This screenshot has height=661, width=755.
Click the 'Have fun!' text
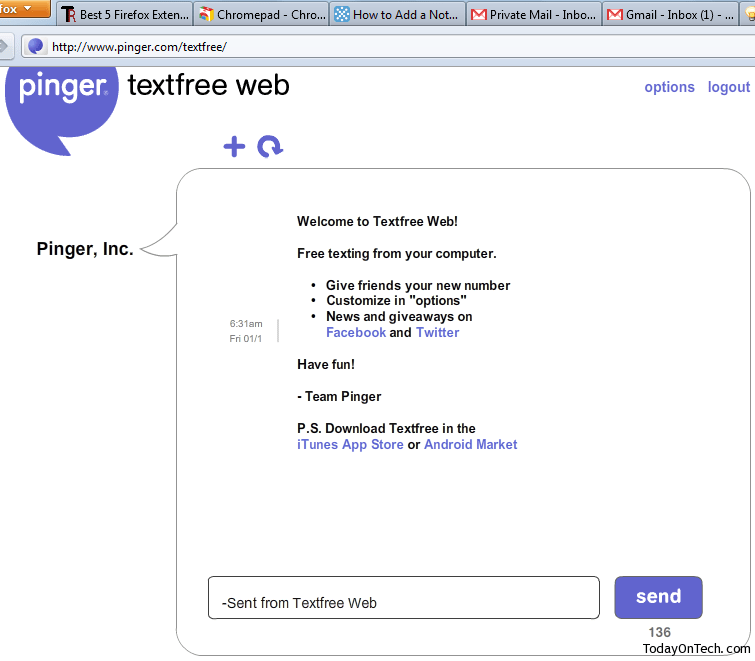(x=326, y=364)
